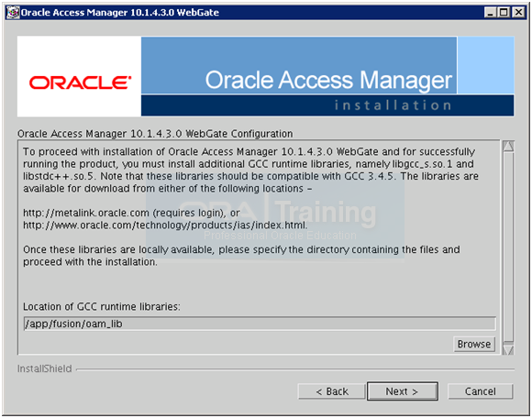Click the scrollbar down arrow
Screen dimensions: 532x418
pos(508,349)
